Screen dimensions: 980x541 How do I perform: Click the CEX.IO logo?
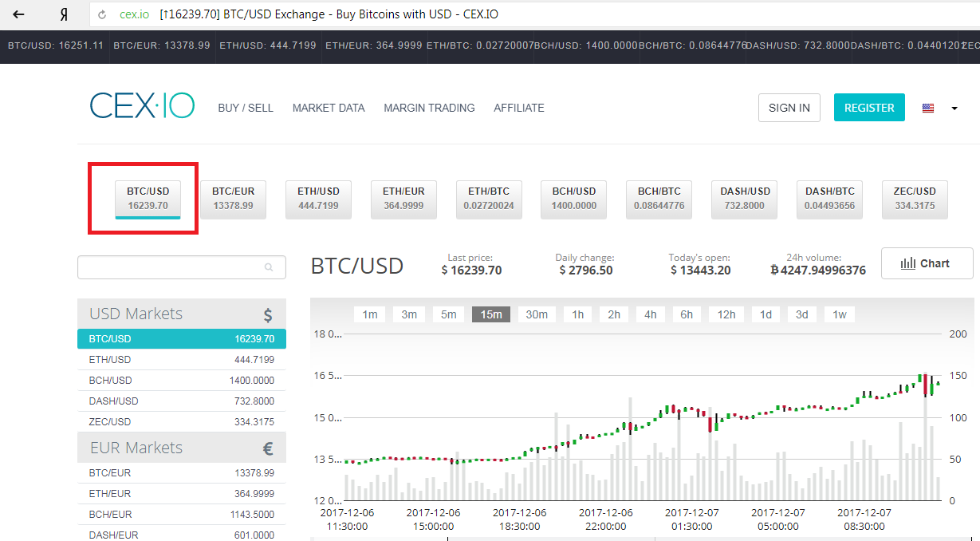(x=142, y=106)
